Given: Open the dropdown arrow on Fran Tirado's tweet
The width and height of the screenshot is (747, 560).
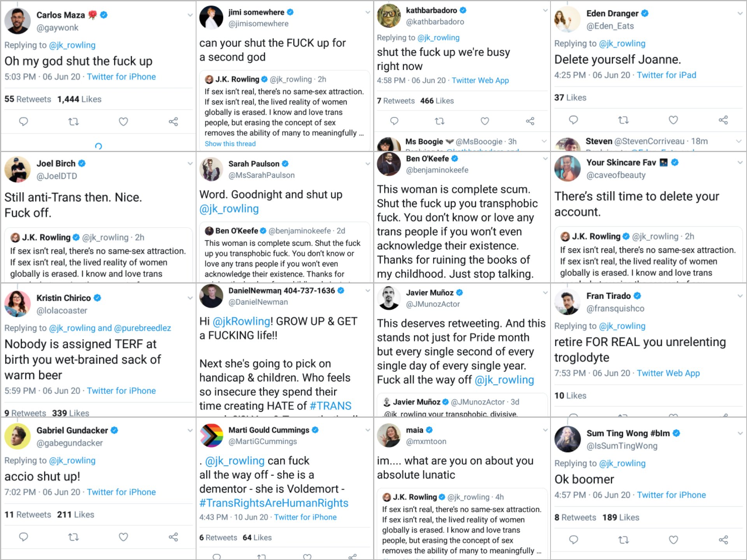Looking at the screenshot, I should [740, 296].
